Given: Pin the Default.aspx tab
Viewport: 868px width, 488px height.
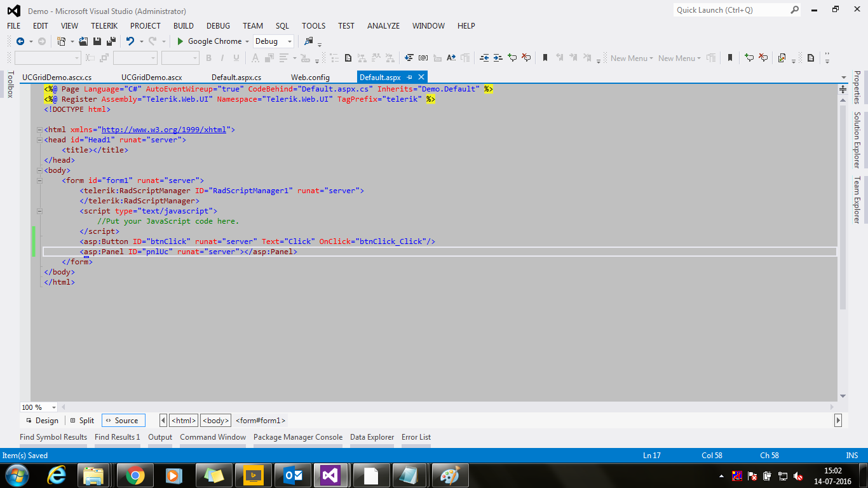Looking at the screenshot, I should coord(410,78).
